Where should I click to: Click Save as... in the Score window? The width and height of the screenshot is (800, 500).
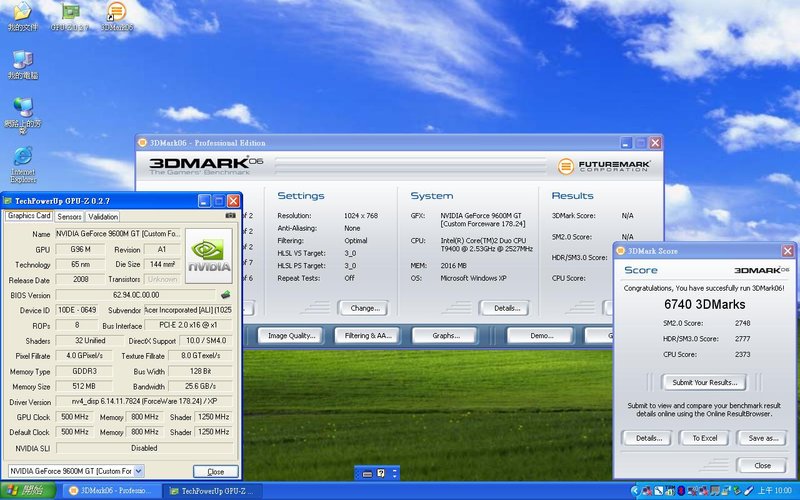[762, 438]
